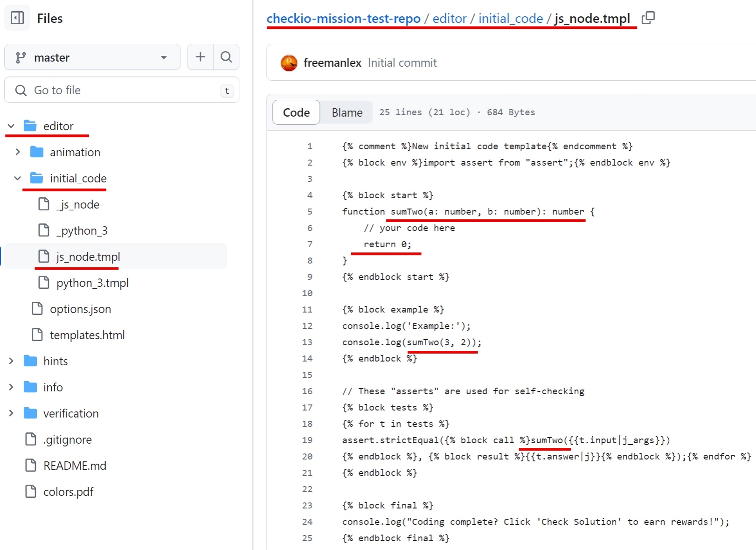Select the verification folder

coord(71,413)
